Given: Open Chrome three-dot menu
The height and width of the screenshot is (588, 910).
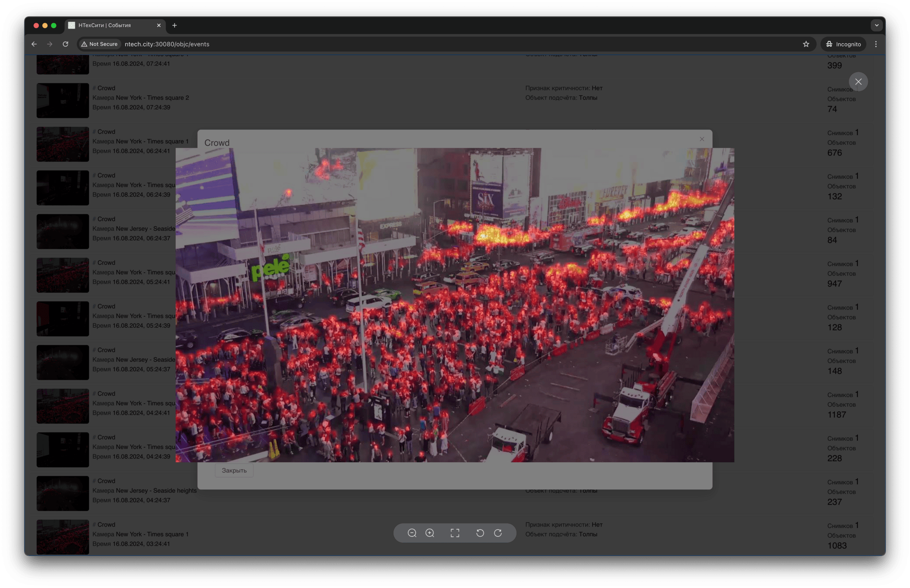Looking at the screenshot, I should pyautogui.click(x=876, y=44).
